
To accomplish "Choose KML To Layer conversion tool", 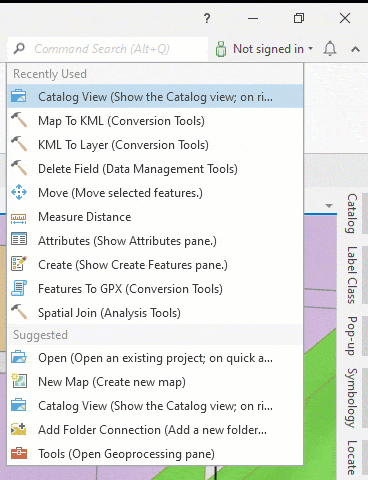I will [x=155, y=145].
